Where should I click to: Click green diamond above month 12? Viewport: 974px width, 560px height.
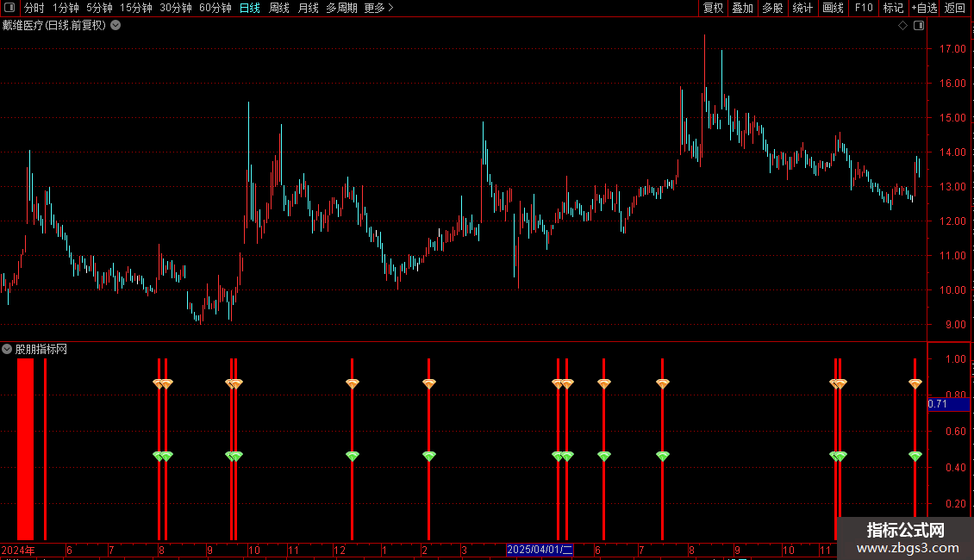click(353, 456)
